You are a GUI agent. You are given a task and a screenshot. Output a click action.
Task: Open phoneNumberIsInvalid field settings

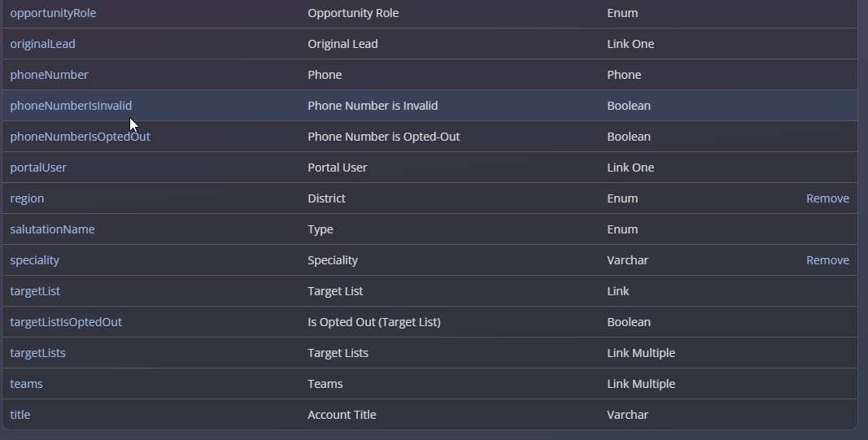pos(71,106)
